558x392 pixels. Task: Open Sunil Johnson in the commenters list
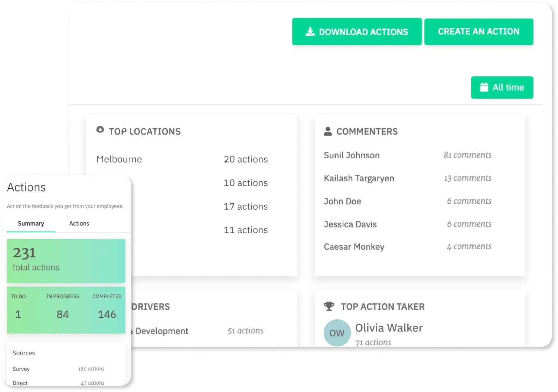tap(351, 155)
